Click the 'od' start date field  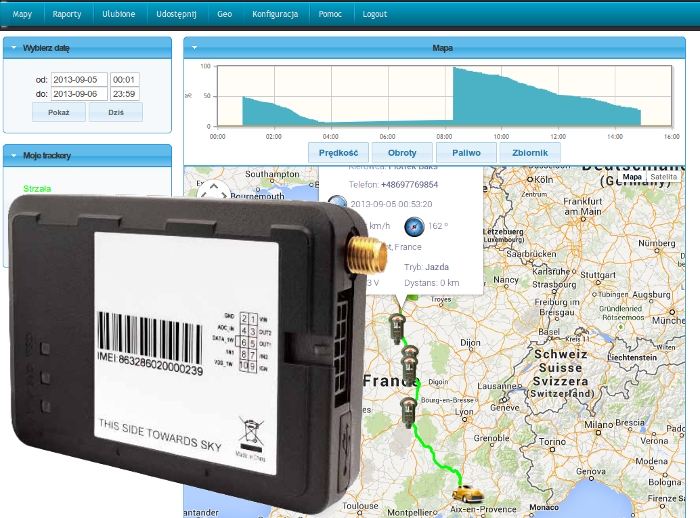(79, 79)
